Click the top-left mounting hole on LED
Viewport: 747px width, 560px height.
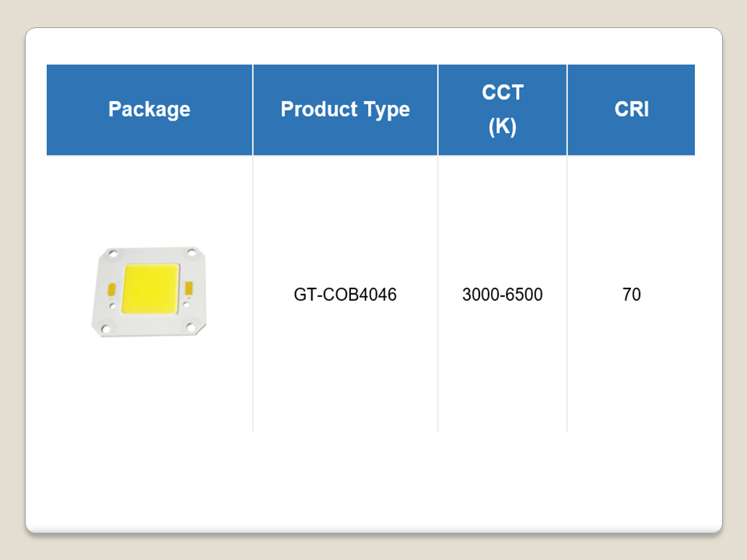click(x=114, y=254)
